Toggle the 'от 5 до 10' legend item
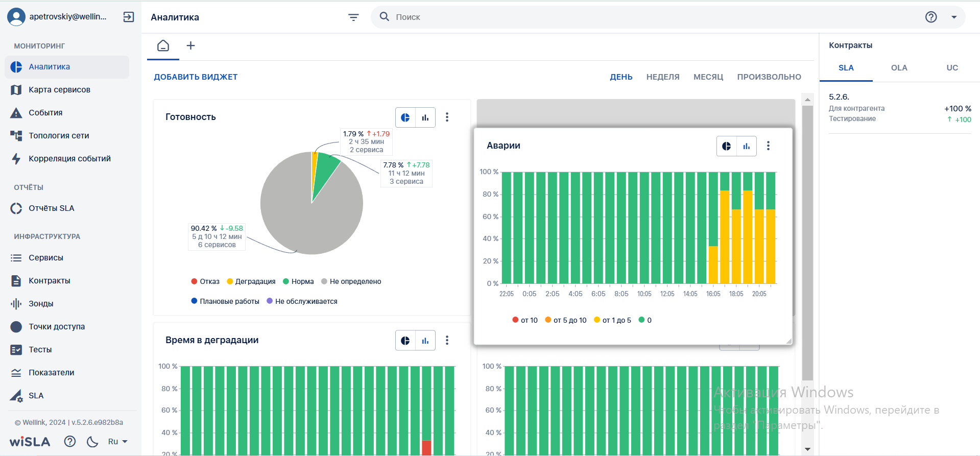The image size is (980, 456). (x=566, y=320)
